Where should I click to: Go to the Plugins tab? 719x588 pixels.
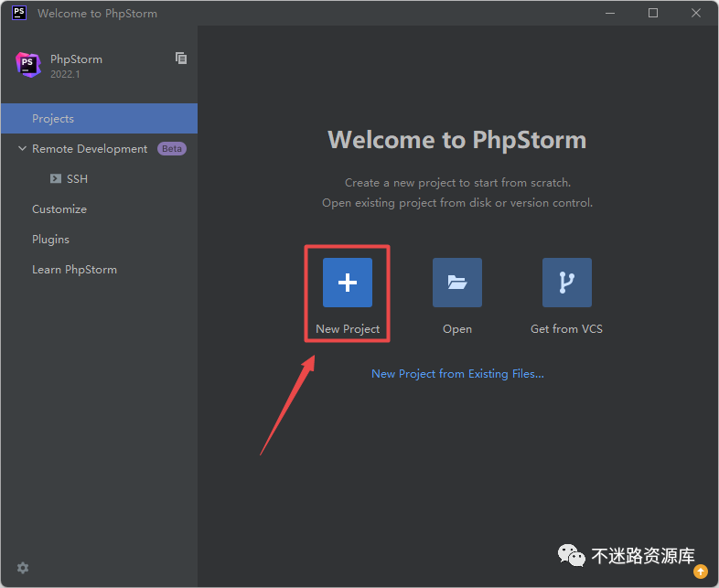click(x=99, y=240)
